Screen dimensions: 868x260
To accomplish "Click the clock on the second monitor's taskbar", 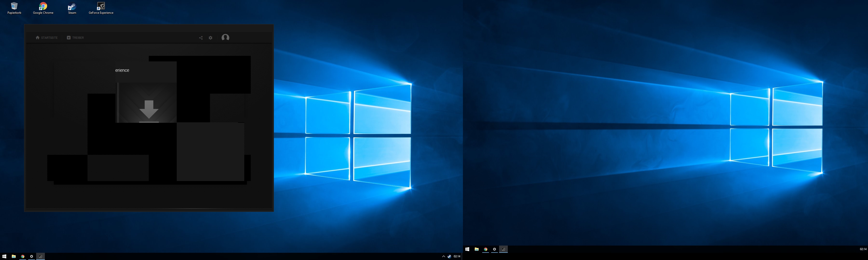I will [863, 249].
